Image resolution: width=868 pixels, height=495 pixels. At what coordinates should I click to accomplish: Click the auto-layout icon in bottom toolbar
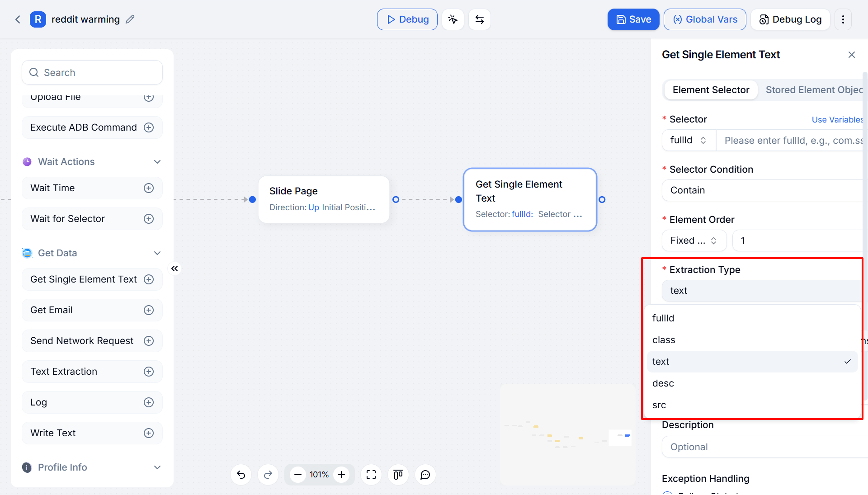click(x=398, y=475)
